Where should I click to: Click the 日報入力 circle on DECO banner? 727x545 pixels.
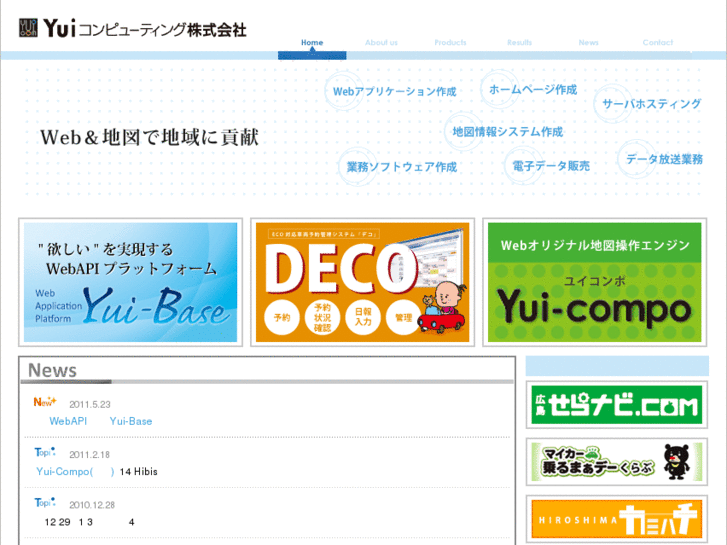(x=363, y=318)
